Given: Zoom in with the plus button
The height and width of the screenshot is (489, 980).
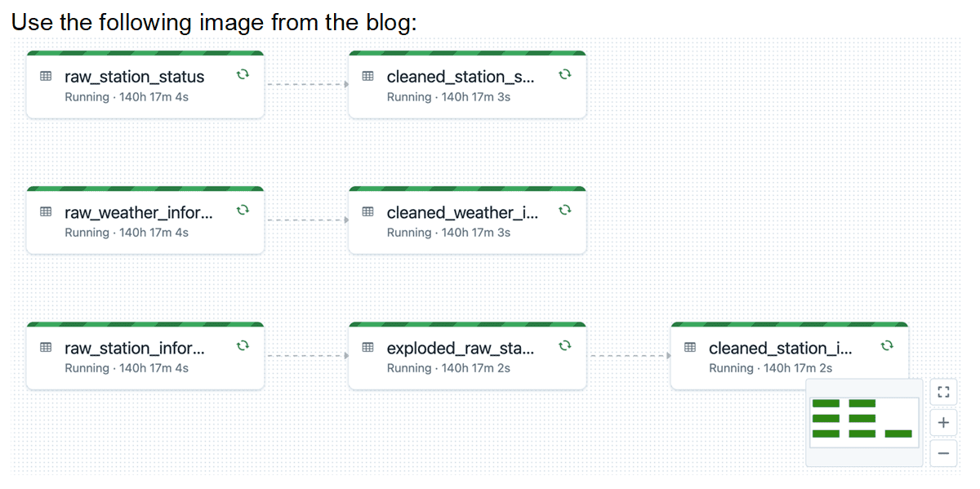Looking at the screenshot, I should pos(943,423).
